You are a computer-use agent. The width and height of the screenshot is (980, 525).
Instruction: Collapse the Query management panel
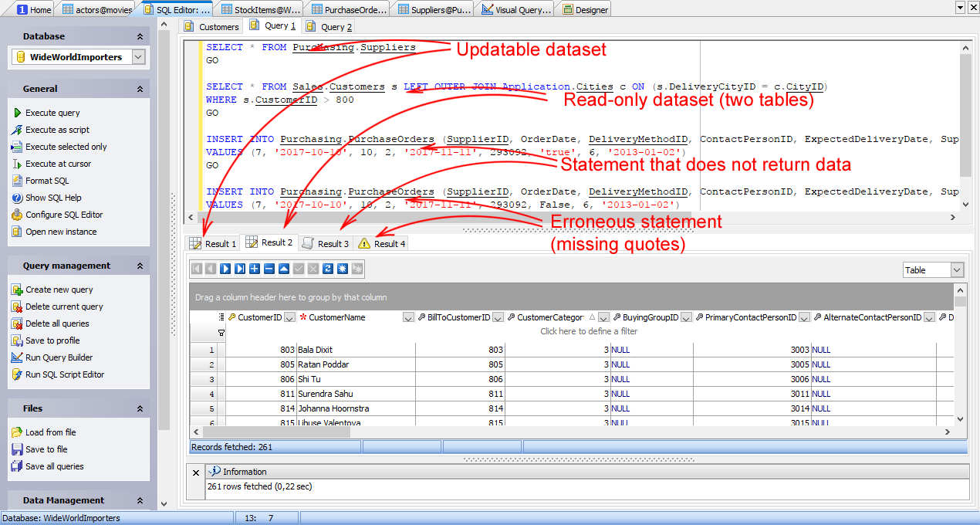[140, 266]
